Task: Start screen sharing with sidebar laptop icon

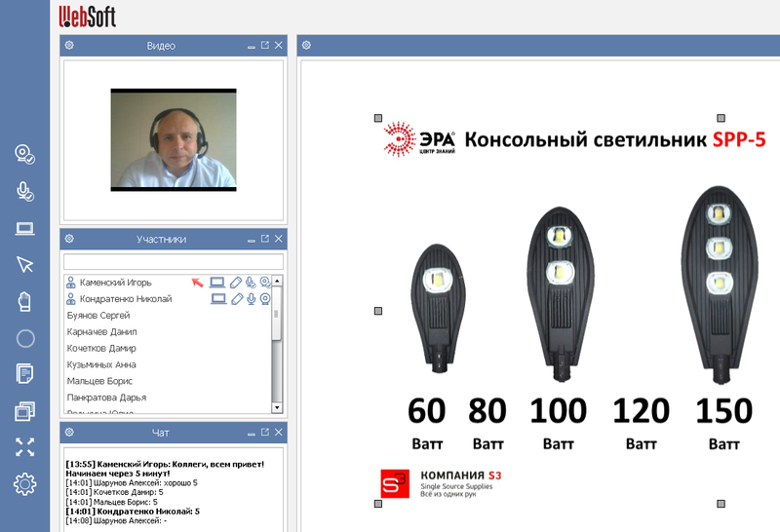Action: (x=25, y=228)
